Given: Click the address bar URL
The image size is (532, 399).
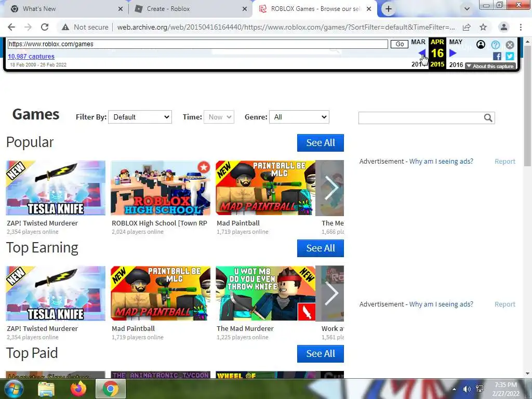Looking at the screenshot, I should click(x=286, y=27).
